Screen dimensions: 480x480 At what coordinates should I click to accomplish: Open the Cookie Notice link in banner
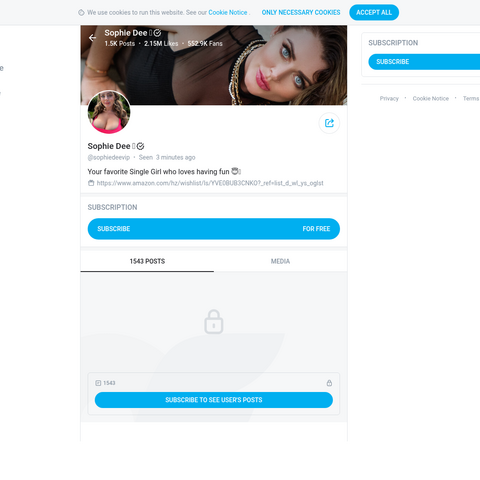pyautogui.click(x=228, y=12)
